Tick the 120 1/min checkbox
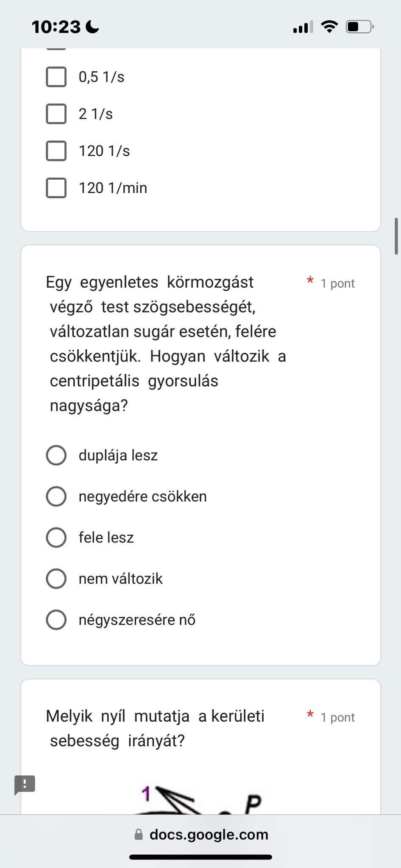Image resolution: width=401 pixels, height=868 pixels. click(x=56, y=188)
